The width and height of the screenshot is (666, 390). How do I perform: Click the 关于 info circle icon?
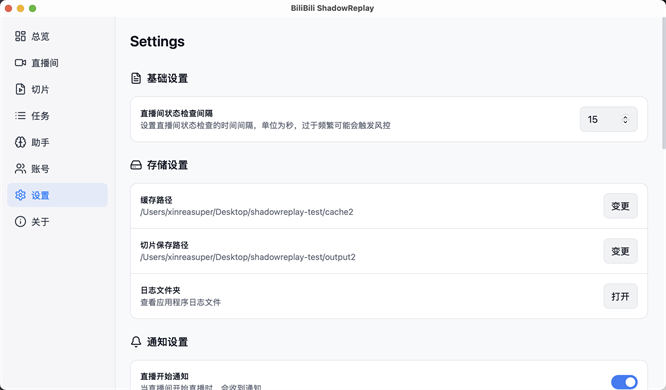[20, 221]
